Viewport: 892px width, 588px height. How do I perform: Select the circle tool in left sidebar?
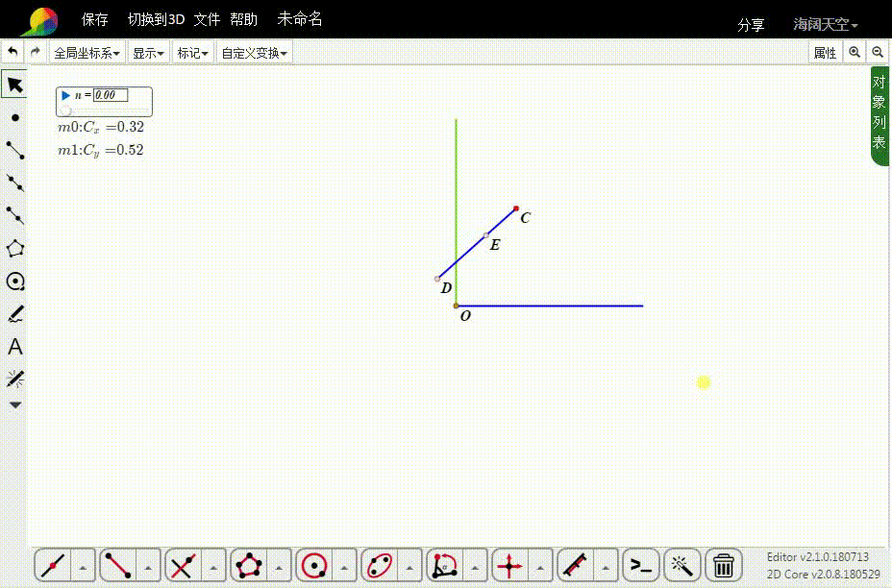point(15,281)
